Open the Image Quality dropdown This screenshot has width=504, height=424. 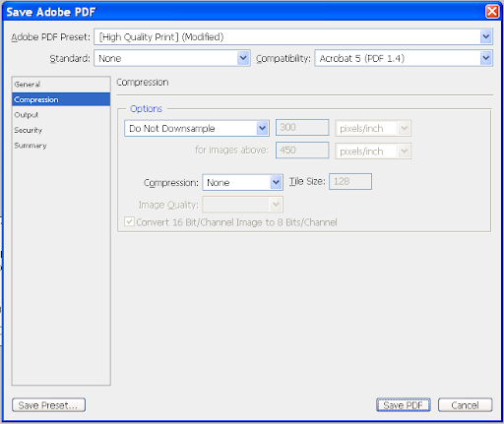(x=242, y=205)
